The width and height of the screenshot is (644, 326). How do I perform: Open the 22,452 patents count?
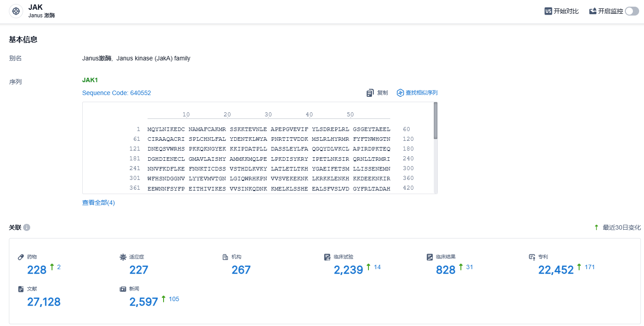[556, 270]
